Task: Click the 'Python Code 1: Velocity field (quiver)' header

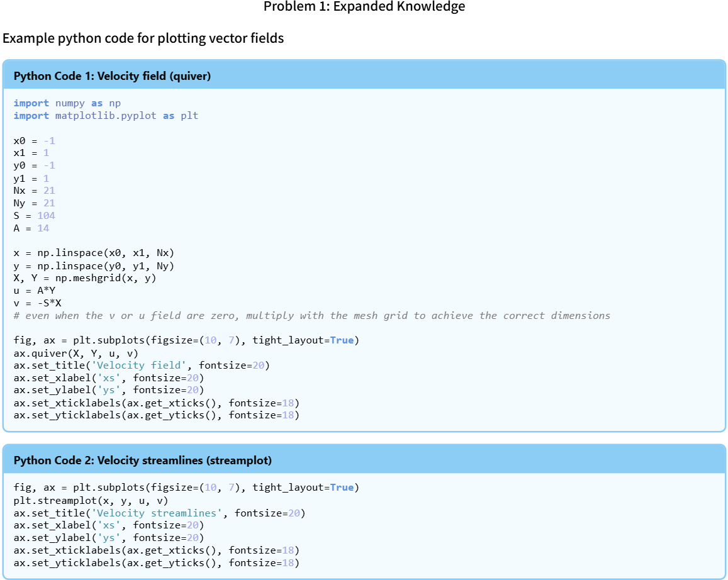Action: [112, 77]
